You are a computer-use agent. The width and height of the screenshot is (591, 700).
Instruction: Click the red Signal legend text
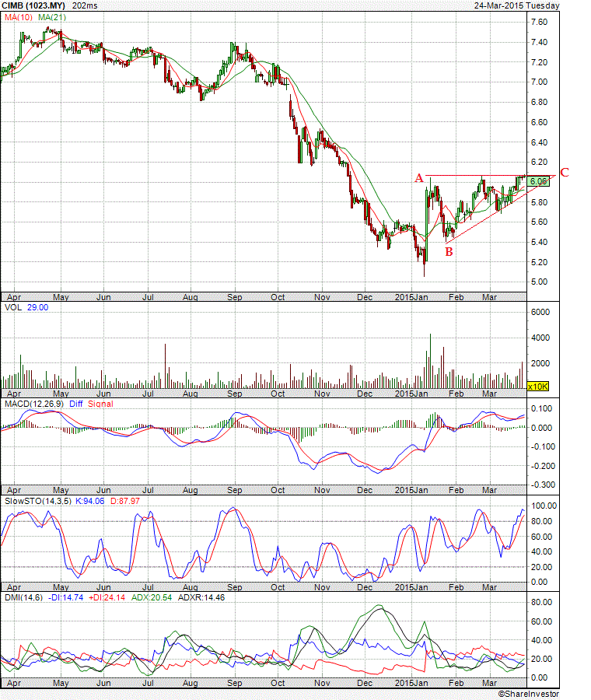tap(100, 404)
